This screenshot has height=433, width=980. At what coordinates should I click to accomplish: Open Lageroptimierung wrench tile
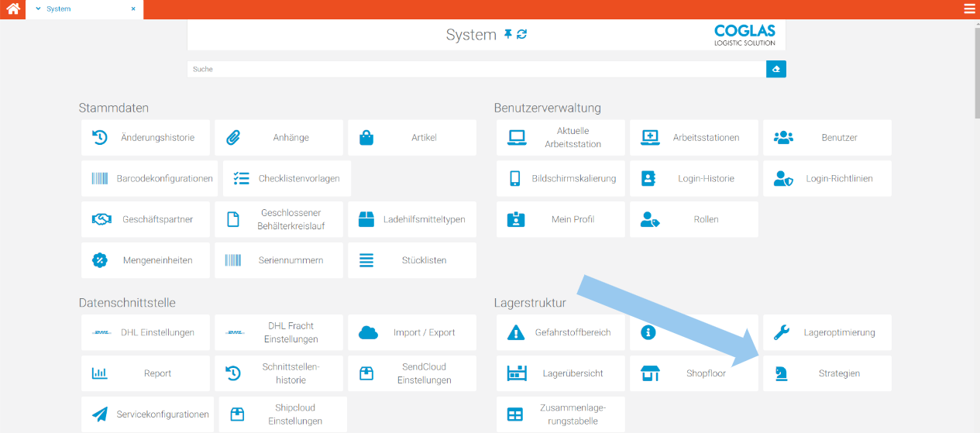point(827,332)
